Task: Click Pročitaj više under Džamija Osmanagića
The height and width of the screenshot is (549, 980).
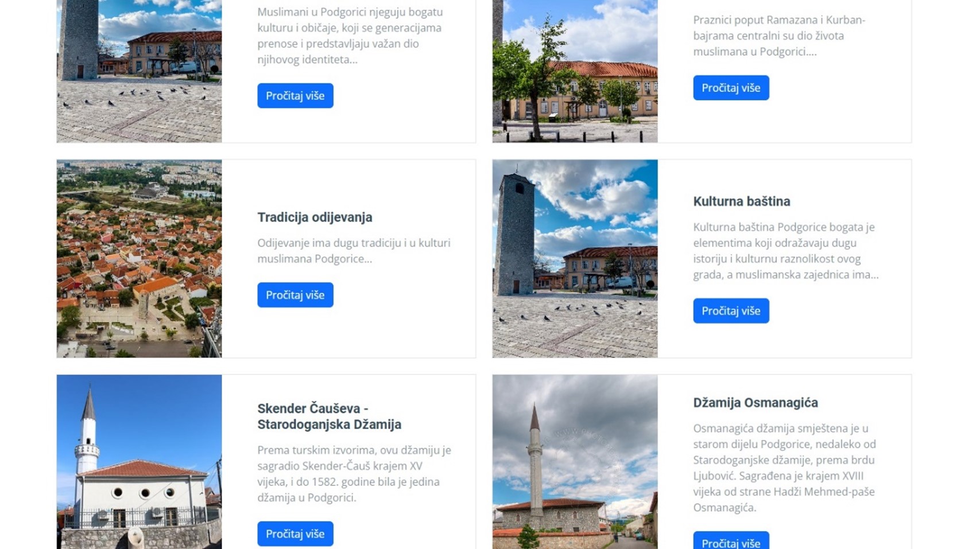Action: 731,540
